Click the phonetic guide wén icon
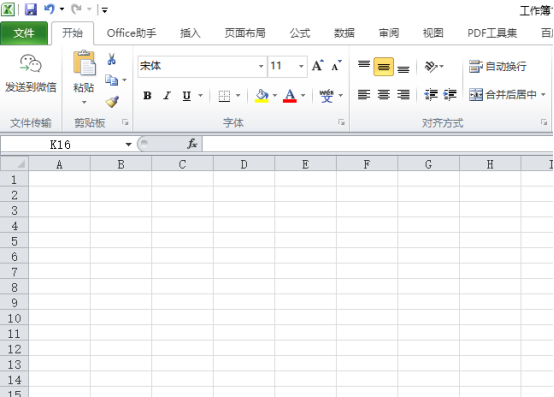 (x=326, y=95)
